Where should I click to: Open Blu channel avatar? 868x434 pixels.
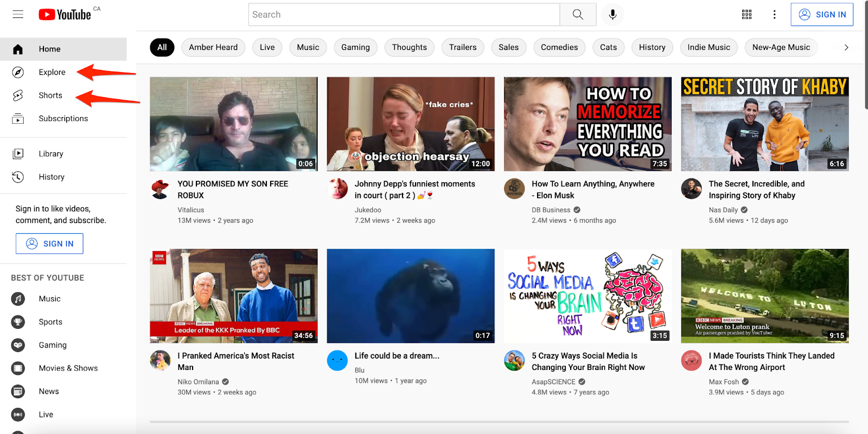click(337, 361)
